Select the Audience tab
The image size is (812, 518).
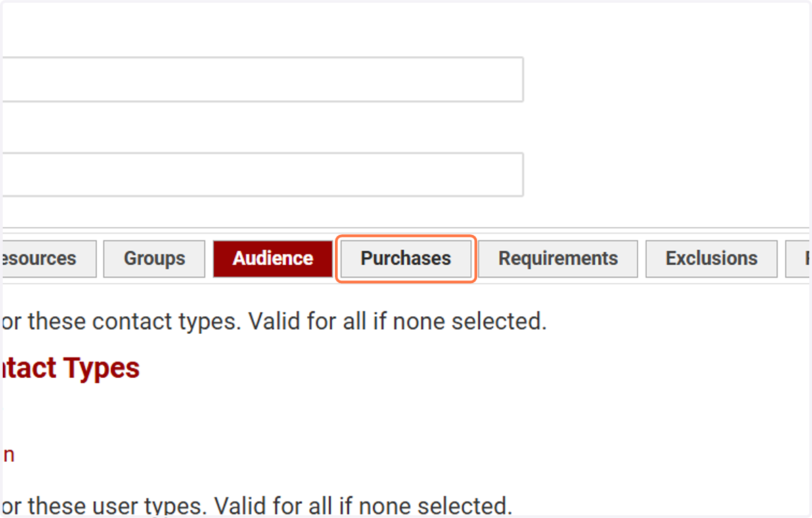click(273, 259)
